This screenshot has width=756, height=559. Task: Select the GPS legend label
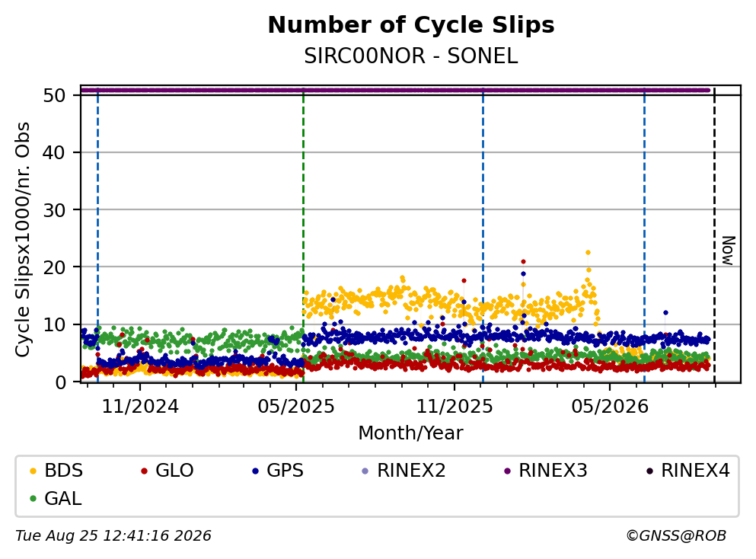pyautogui.click(x=285, y=470)
